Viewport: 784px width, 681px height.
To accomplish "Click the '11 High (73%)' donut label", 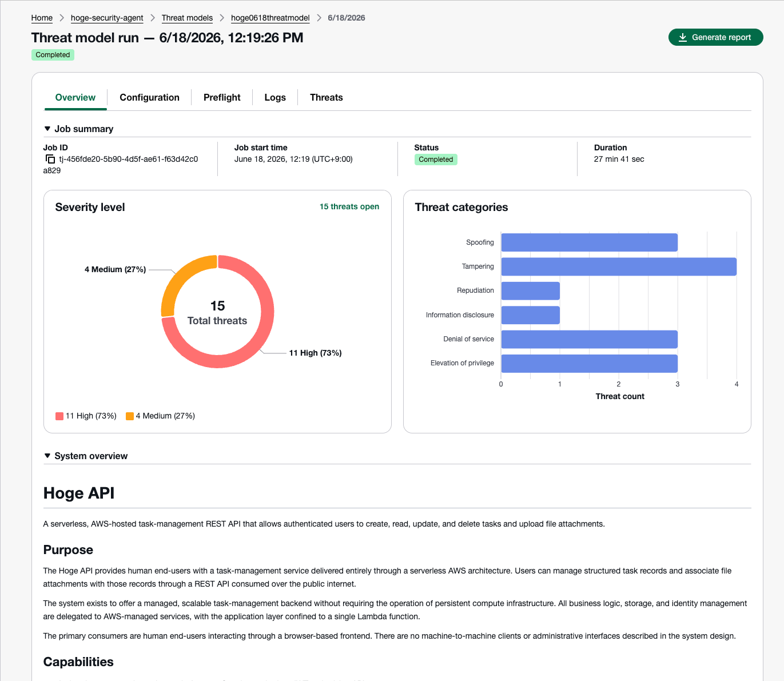I will pyautogui.click(x=315, y=353).
